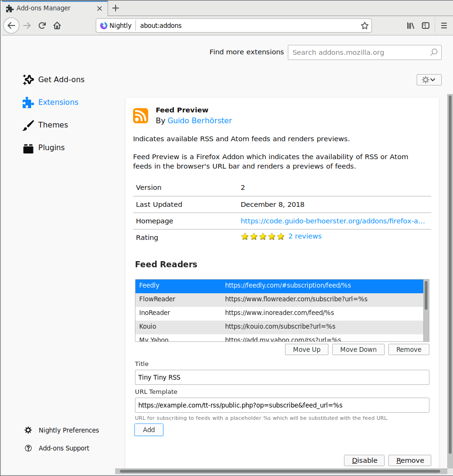This screenshot has width=453, height=476.
Task: Disable the Feed Preview extension
Action: coord(364,460)
